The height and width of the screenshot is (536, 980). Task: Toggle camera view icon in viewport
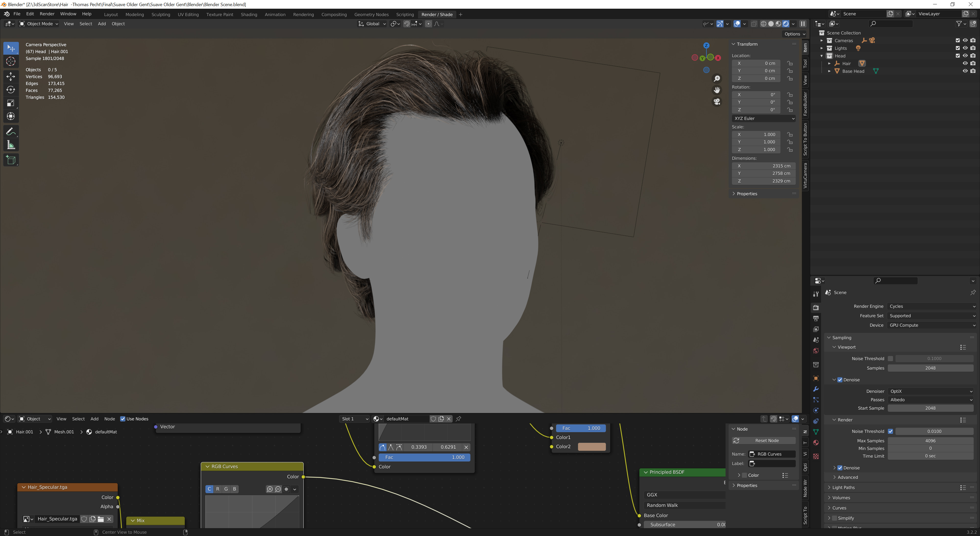717,102
